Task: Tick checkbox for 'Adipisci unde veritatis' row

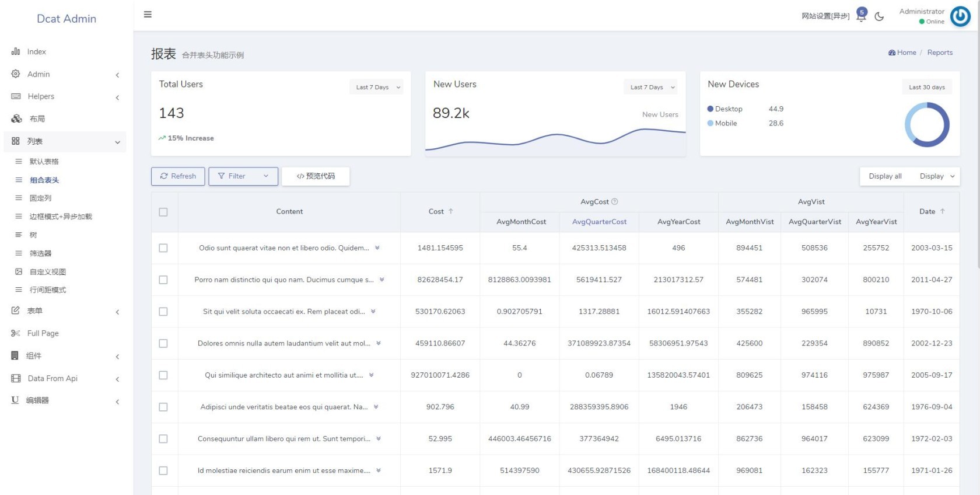Action: (x=163, y=407)
